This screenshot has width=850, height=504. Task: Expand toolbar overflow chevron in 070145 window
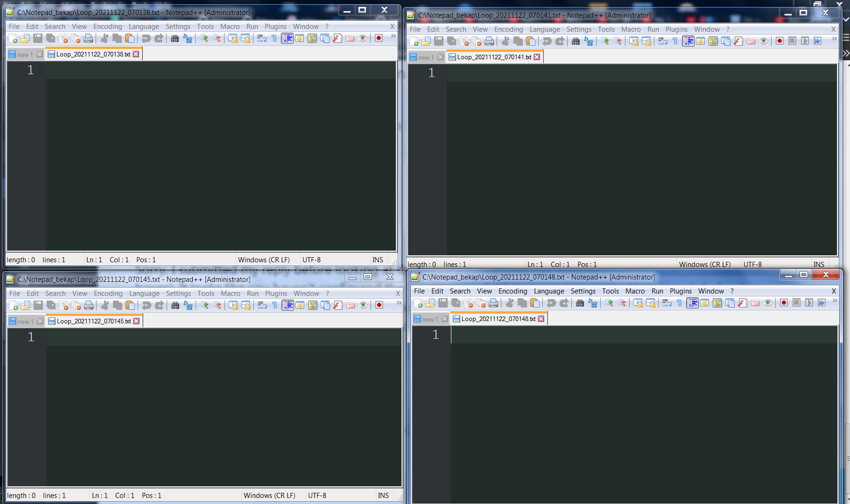(399, 303)
